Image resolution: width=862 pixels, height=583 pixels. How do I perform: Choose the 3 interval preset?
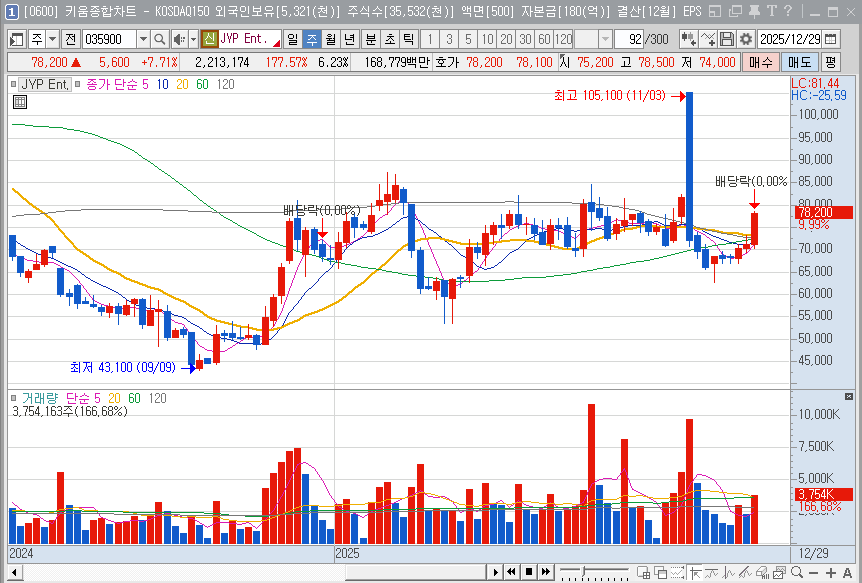449,39
